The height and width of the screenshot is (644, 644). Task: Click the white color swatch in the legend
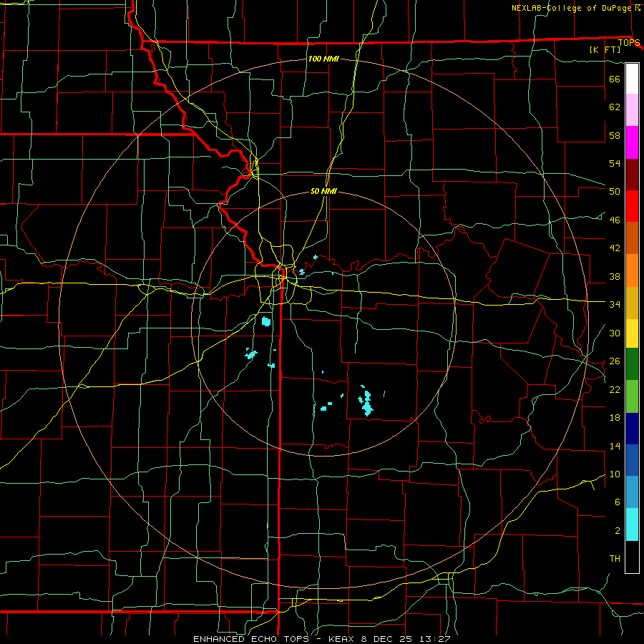pyautogui.click(x=632, y=79)
